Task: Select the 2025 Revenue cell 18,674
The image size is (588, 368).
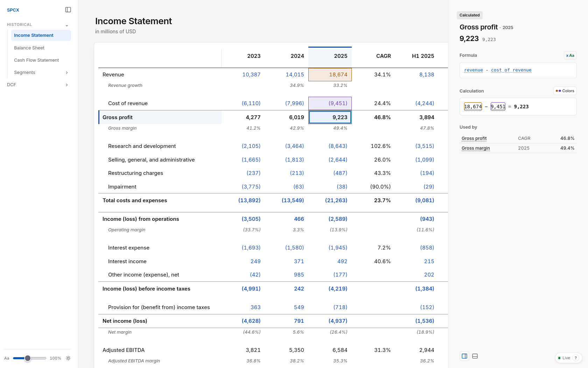Action: (x=330, y=75)
